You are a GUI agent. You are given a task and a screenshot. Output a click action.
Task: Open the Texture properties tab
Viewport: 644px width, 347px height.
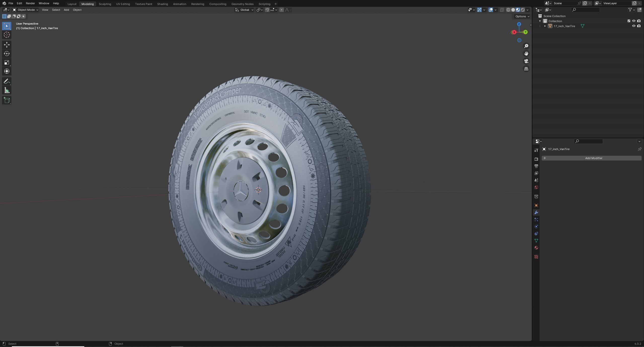pyautogui.click(x=536, y=256)
